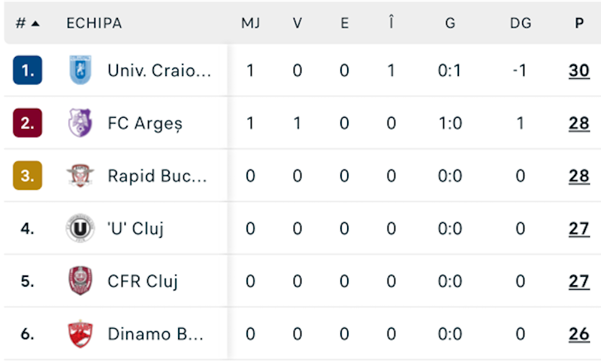Click the gold rank 3 badge
This screenshot has height=364, width=601.
(28, 176)
